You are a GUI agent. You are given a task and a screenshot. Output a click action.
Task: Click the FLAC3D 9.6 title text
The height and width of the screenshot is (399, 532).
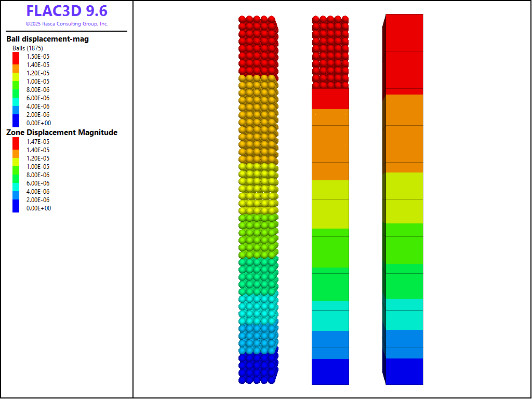[66, 11]
